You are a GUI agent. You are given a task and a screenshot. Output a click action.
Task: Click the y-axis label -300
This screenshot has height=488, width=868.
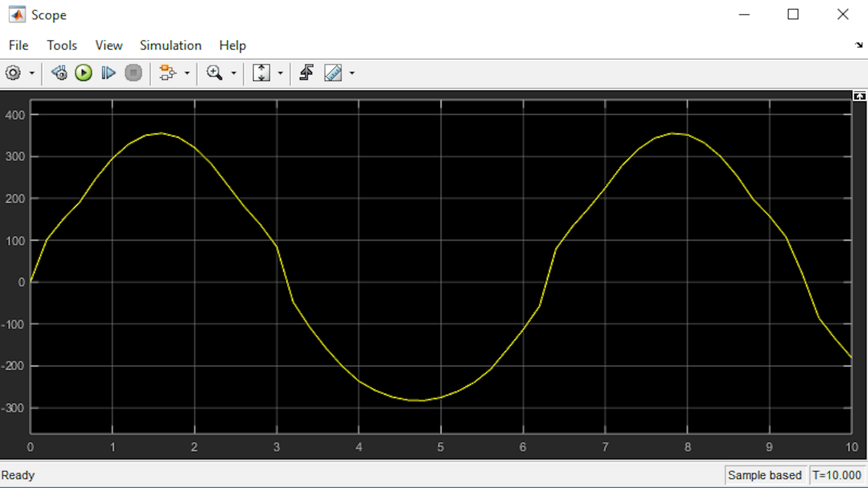coord(13,408)
